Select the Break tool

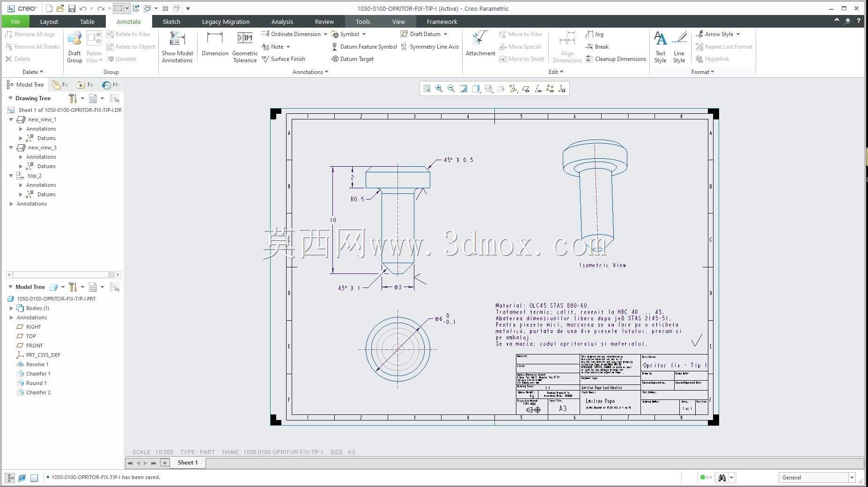(597, 47)
